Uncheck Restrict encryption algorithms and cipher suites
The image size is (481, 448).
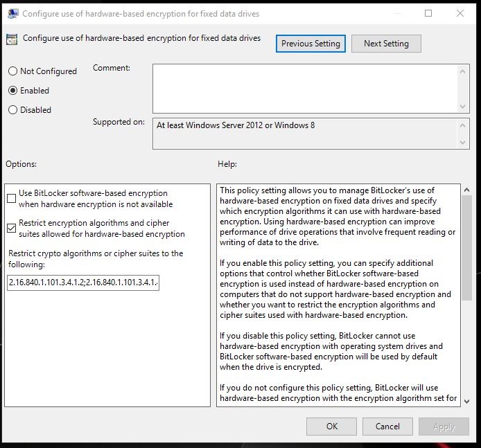[11, 228]
